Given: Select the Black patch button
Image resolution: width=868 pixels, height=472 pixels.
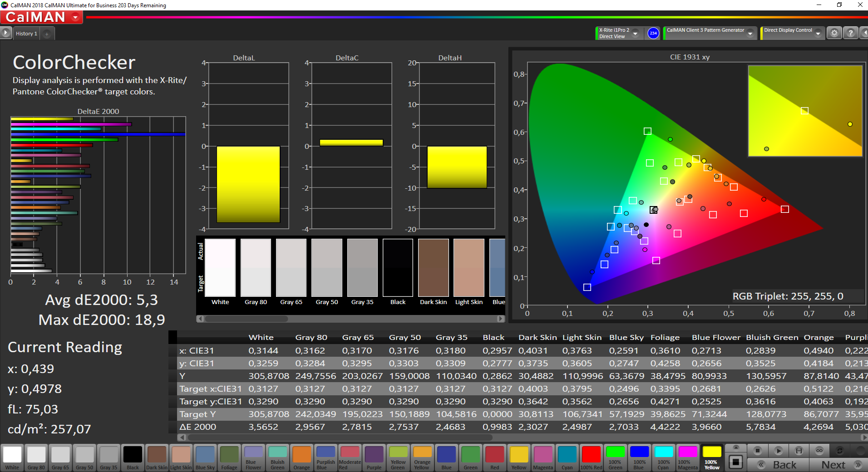Looking at the screenshot, I should 133,458.
